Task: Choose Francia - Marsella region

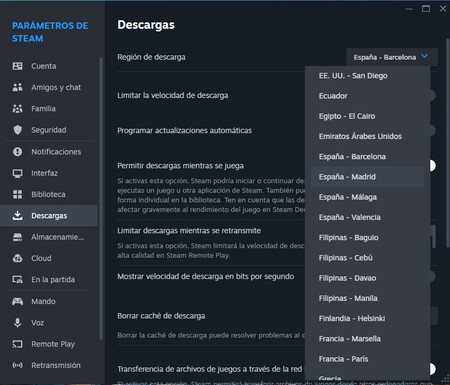Action: pyautogui.click(x=367, y=339)
